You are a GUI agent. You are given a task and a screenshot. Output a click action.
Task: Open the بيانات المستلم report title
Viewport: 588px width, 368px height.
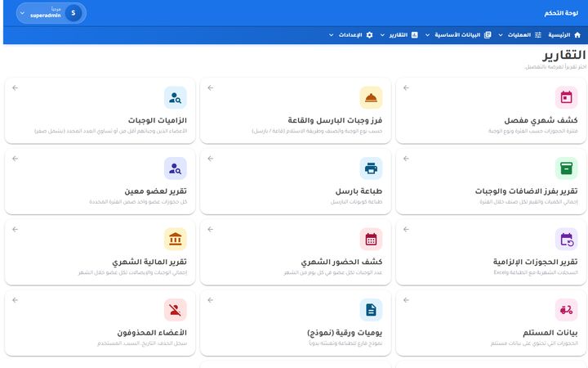[550, 333]
